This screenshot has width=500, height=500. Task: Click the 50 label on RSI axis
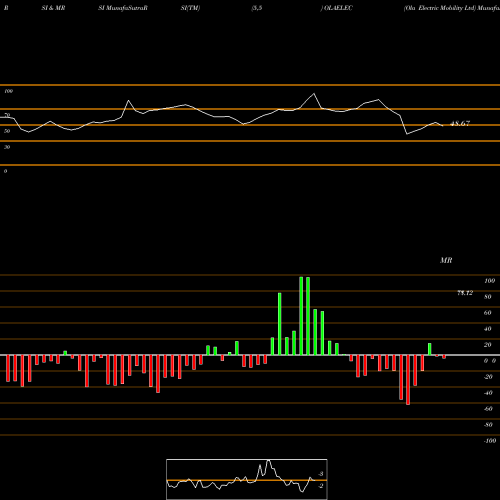pyautogui.click(x=7, y=131)
